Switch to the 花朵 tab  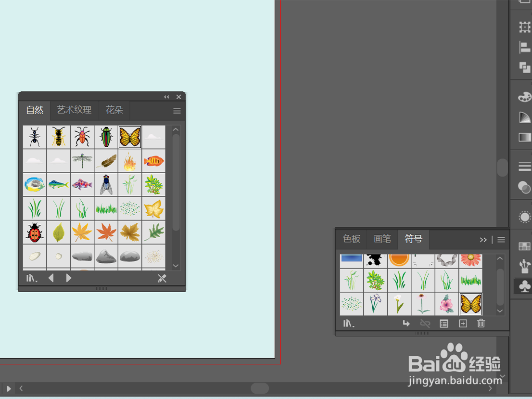(114, 110)
